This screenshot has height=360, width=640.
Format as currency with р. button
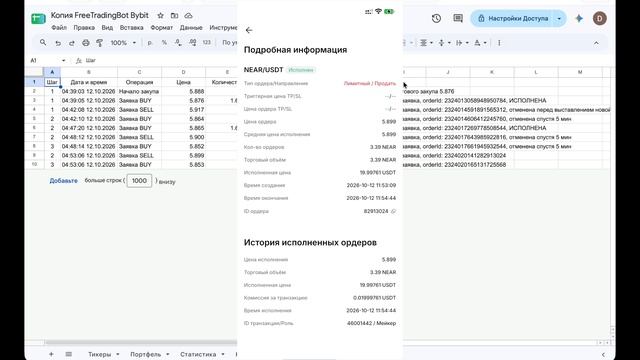tap(150, 42)
